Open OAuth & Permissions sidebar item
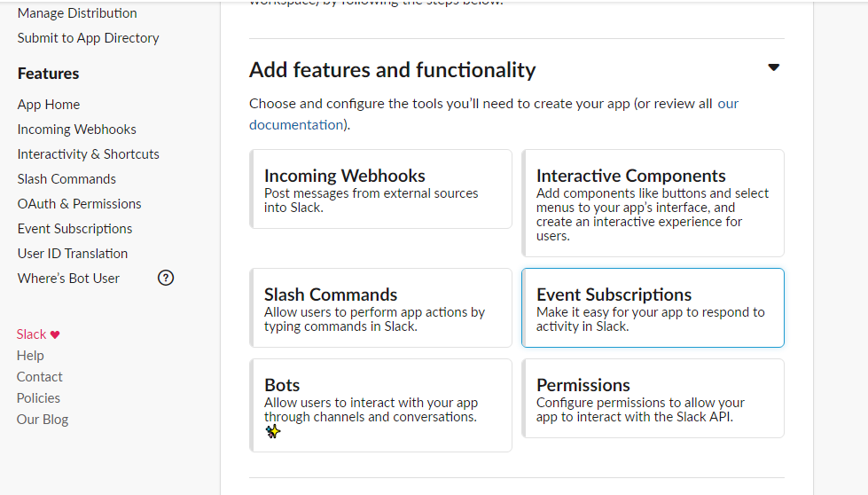The width and height of the screenshot is (868, 495). 79,204
